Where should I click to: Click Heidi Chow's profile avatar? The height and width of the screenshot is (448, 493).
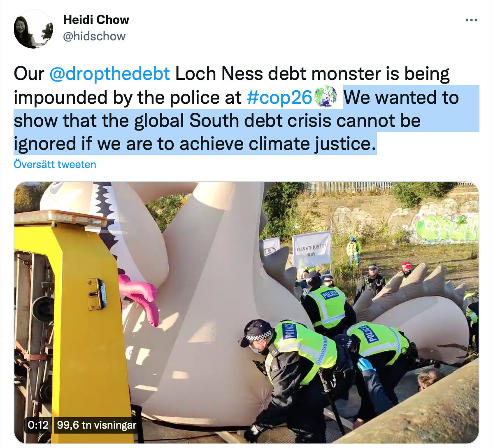34,29
